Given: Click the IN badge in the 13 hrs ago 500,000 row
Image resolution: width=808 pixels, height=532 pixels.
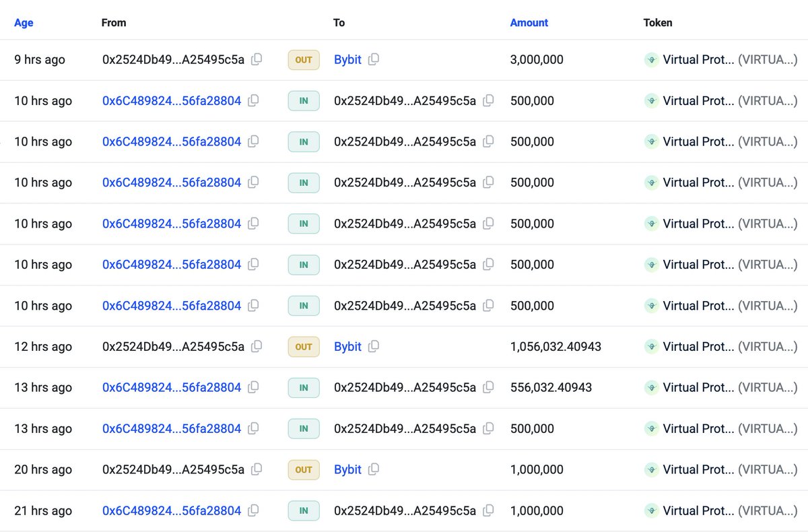Looking at the screenshot, I should click(304, 429).
